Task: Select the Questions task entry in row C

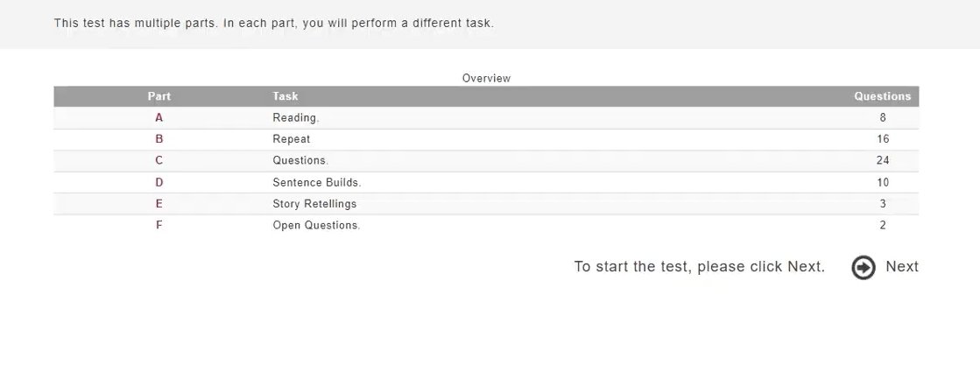Action: click(300, 160)
